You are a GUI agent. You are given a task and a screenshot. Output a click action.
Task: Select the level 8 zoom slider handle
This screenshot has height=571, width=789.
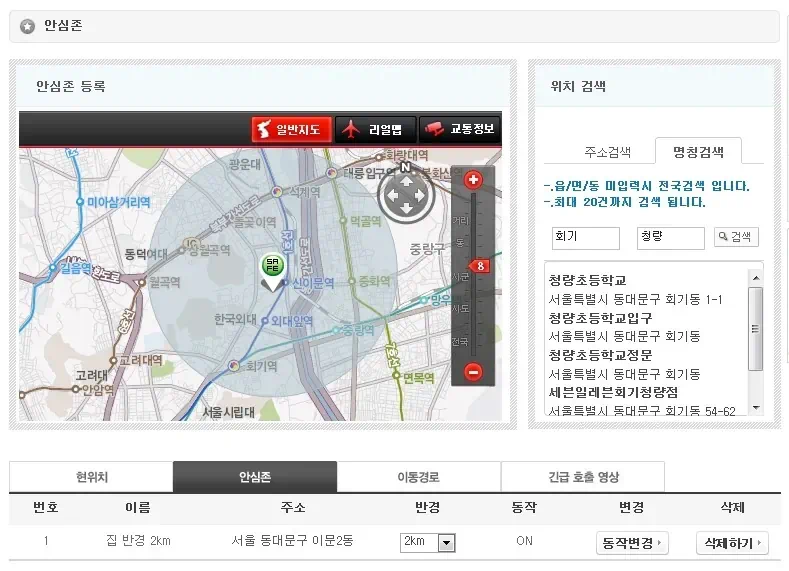coord(479,266)
